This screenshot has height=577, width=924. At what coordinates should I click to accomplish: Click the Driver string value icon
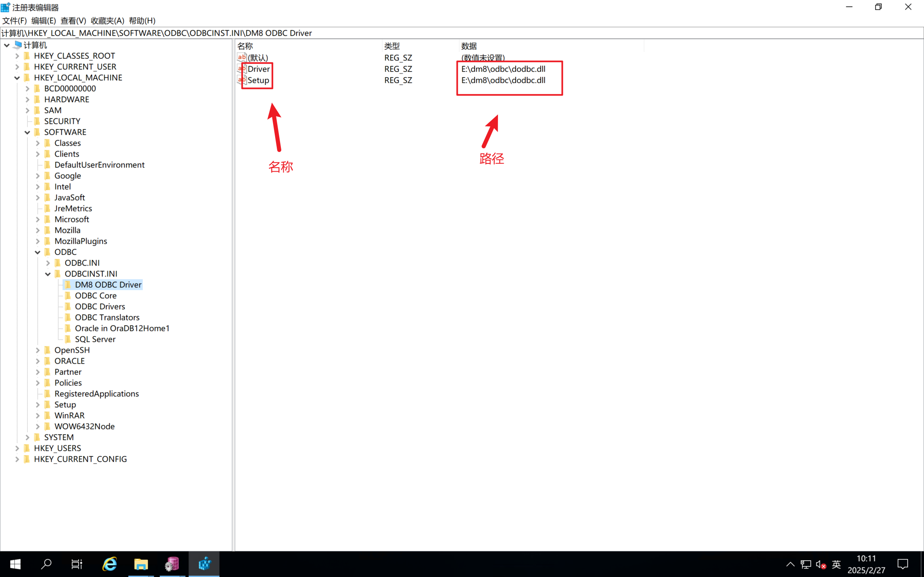[x=242, y=69]
